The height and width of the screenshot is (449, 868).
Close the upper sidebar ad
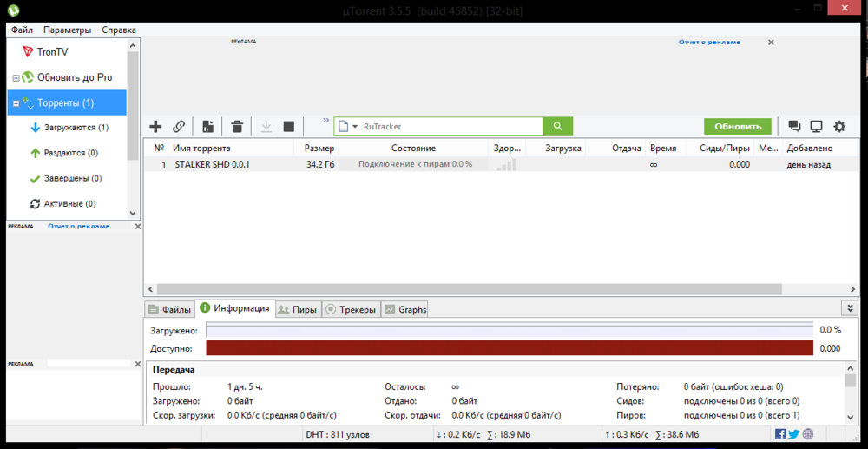pos(138,227)
